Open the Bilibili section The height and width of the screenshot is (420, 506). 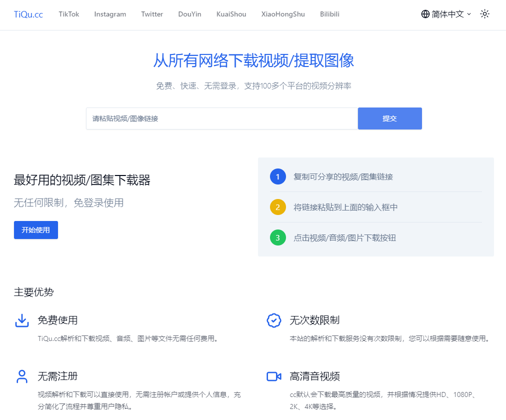pos(329,14)
